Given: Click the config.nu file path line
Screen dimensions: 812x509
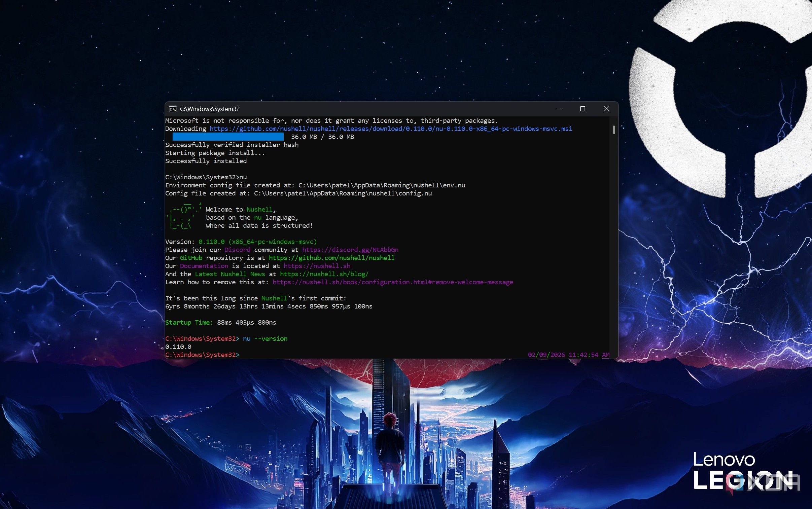Looking at the screenshot, I should point(298,193).
